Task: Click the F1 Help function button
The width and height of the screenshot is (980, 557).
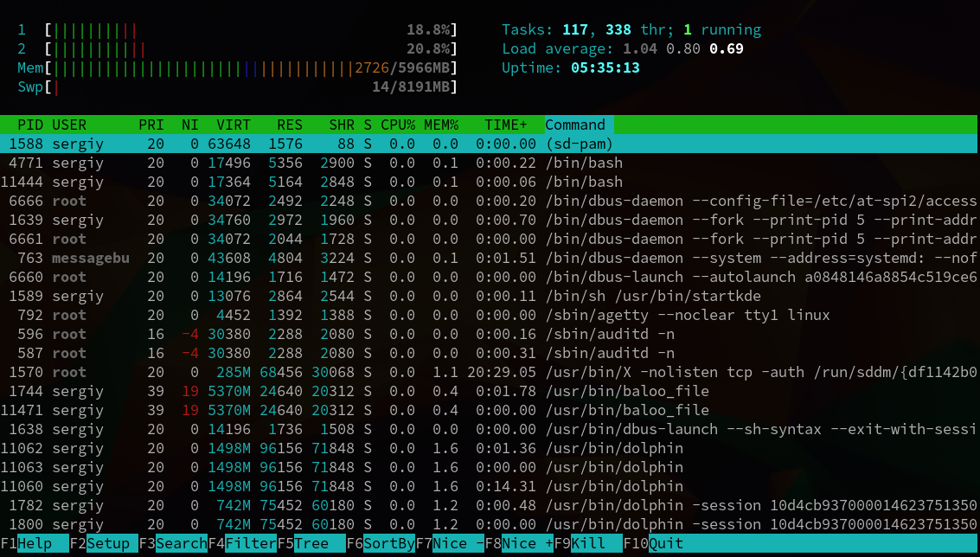Action: (35, 543)
